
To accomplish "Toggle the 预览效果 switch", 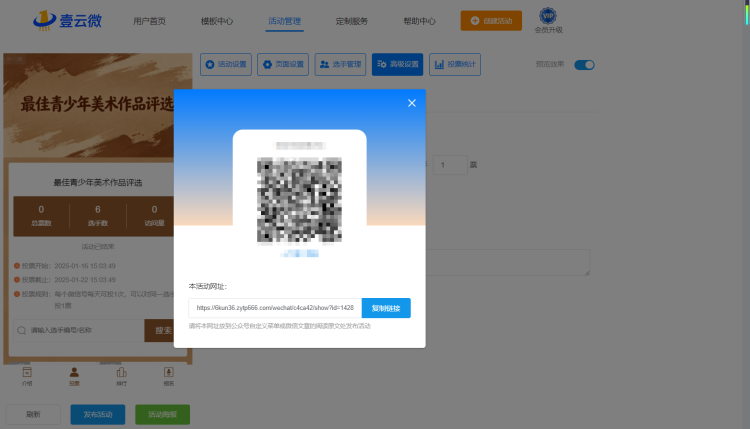I will click(584, 65).
